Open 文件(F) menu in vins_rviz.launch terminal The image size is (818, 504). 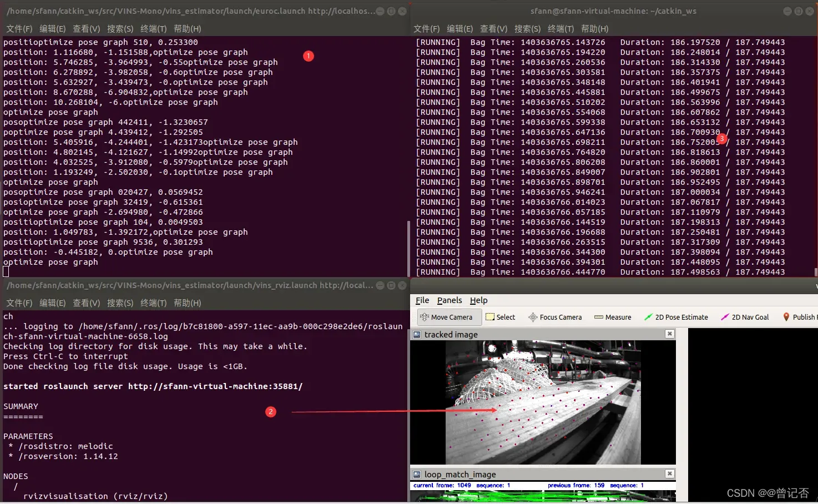(19, 303)
